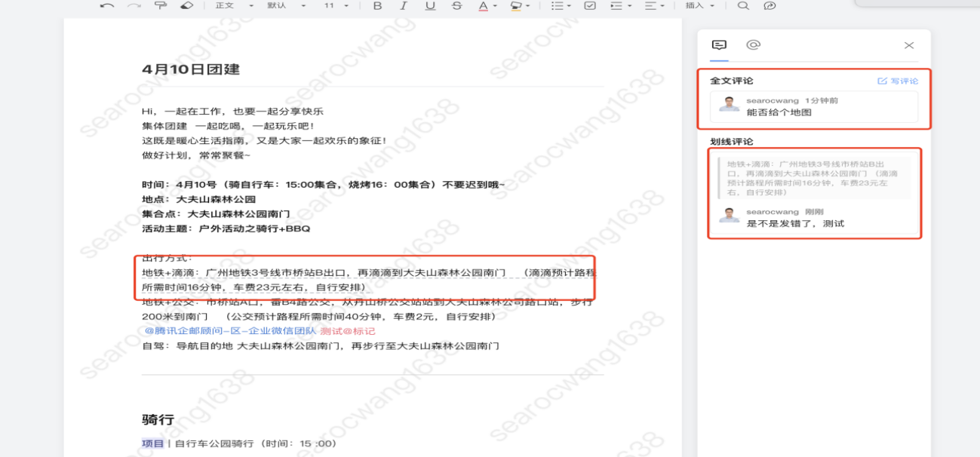Redo the last undone edit
The image size is (980, 457).
click(134, 6)
